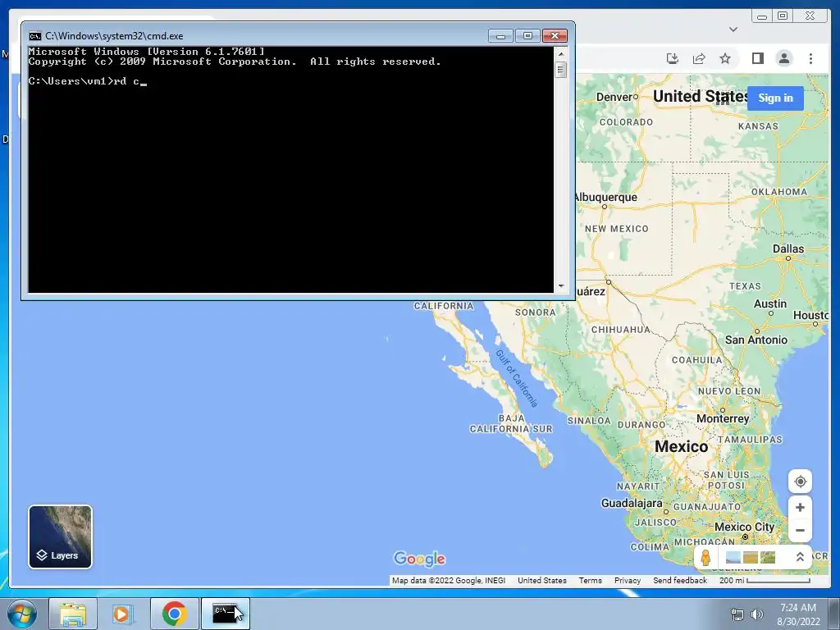
Task: Click the Albuquerque city label
Action: coord(605,197)
